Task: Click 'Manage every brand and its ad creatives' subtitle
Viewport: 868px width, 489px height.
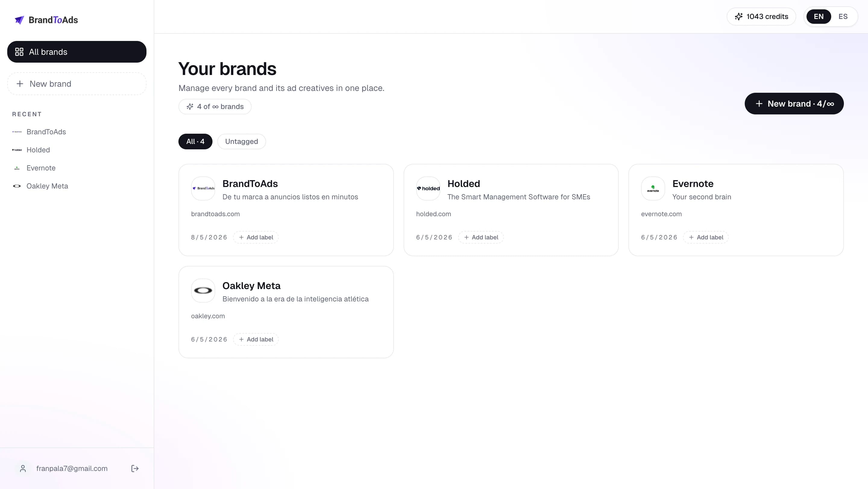Action: pos(281,88)
